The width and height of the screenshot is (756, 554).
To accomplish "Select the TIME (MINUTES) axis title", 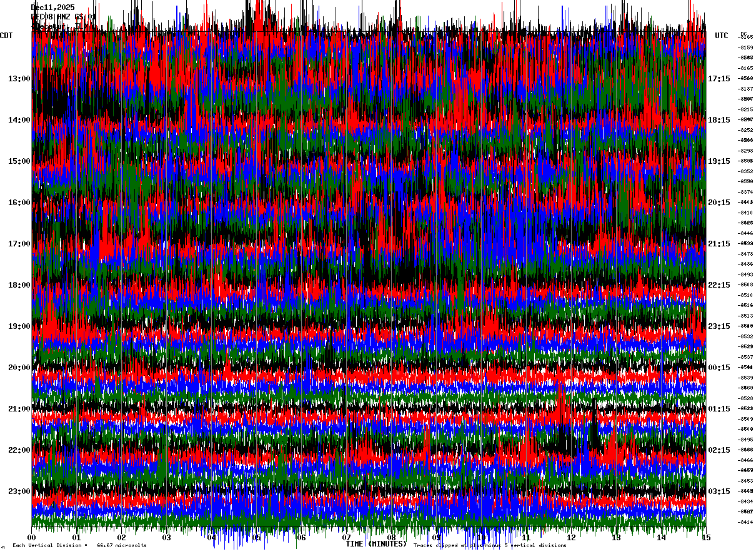I will pyautogui.click(x=376, y=544).
